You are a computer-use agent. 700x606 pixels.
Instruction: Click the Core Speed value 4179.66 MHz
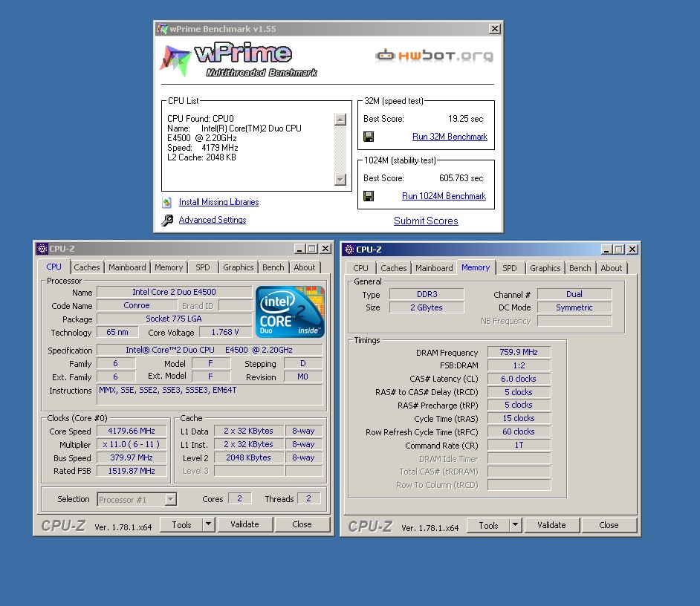pyautogui.click(x=132, y=431)
